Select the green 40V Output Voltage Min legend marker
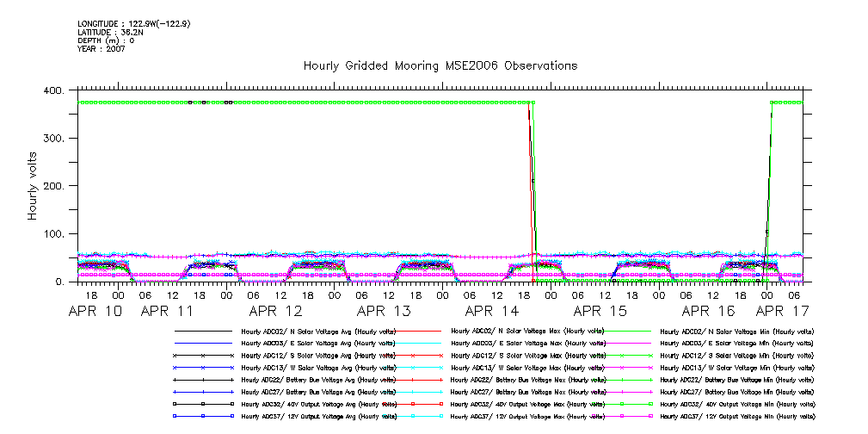 [621, 403]
